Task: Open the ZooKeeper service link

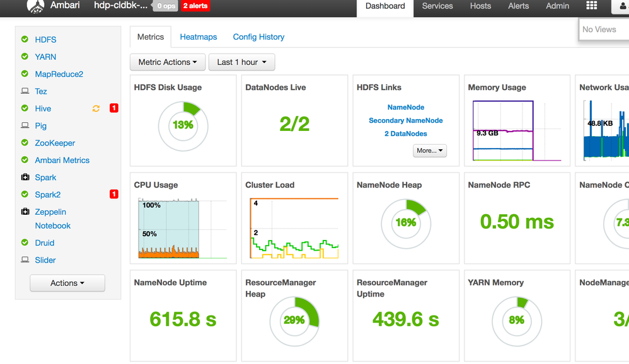Action: 55,143
